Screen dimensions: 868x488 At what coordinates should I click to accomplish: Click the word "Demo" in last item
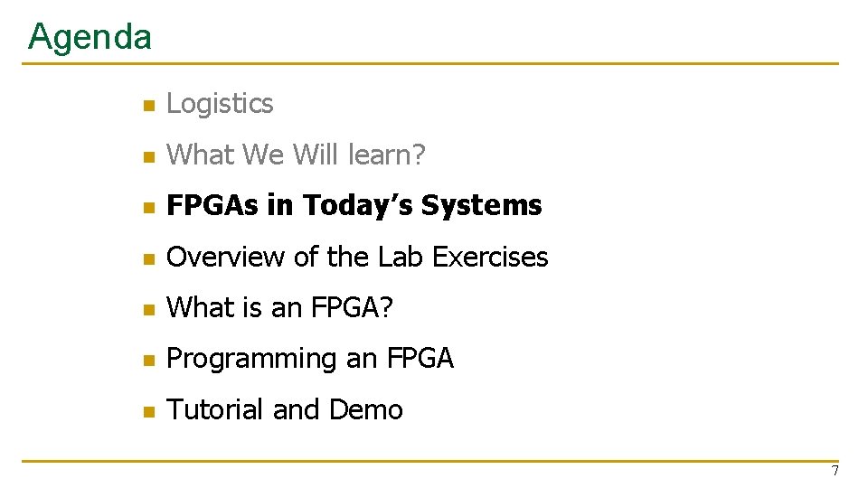pyautogui.click(x=366, y=409)
